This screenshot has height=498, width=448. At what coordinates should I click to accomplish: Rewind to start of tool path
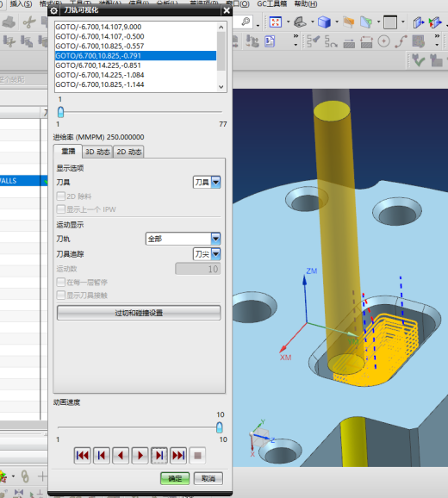83,456
